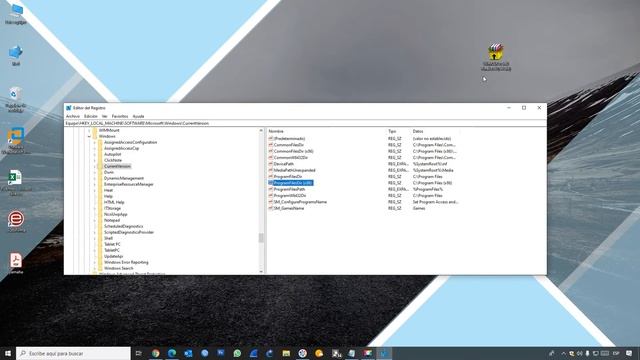Screen dimensions: 640x360
Task: Click the registry path address bar
Action: coord(305,123)
